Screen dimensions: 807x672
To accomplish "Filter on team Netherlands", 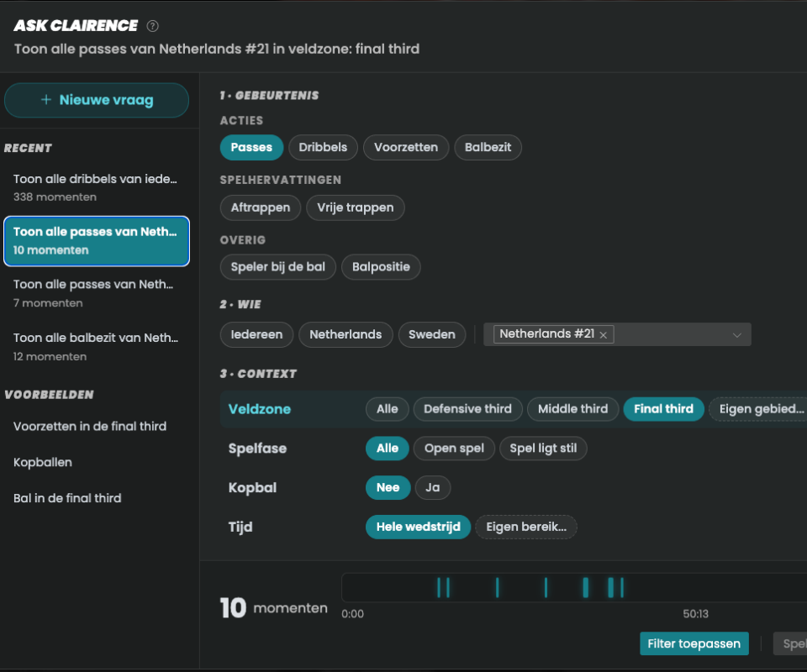I will [x=345, y=334].
